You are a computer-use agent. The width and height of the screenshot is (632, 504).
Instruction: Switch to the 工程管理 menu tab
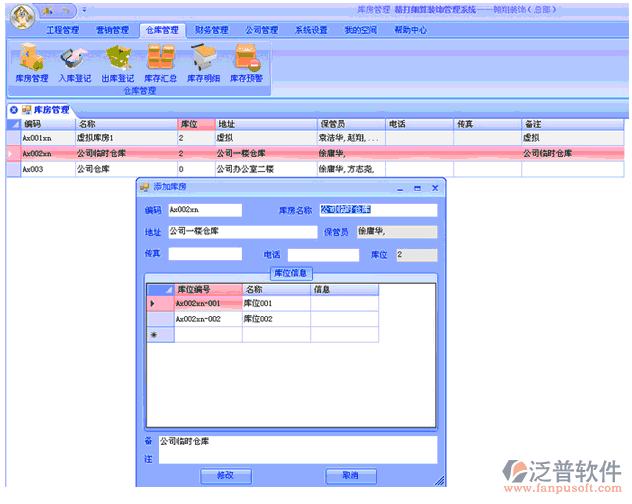click(62, 30)
